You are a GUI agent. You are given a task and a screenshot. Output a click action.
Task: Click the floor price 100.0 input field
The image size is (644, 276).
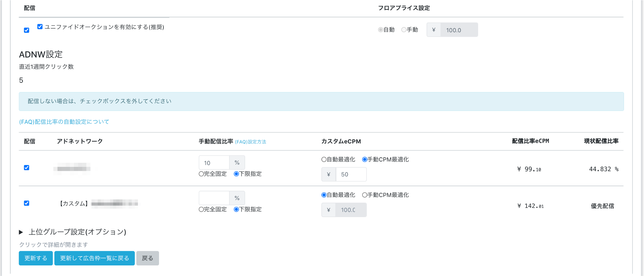pyautogui.click(x=459, y=30)
